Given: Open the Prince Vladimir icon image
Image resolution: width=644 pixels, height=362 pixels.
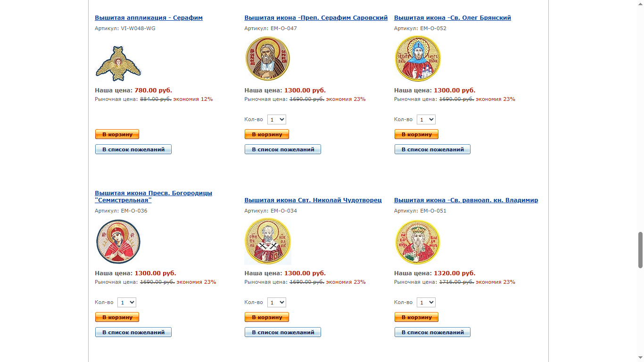Looking at the screenshot, I should [x=417, y=242].
